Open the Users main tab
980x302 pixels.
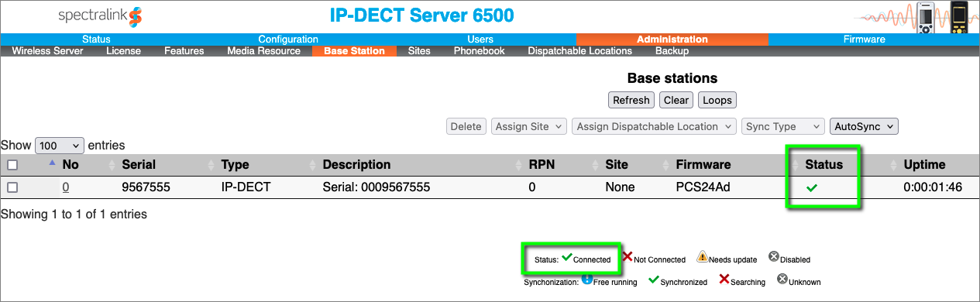click(480, 39)
